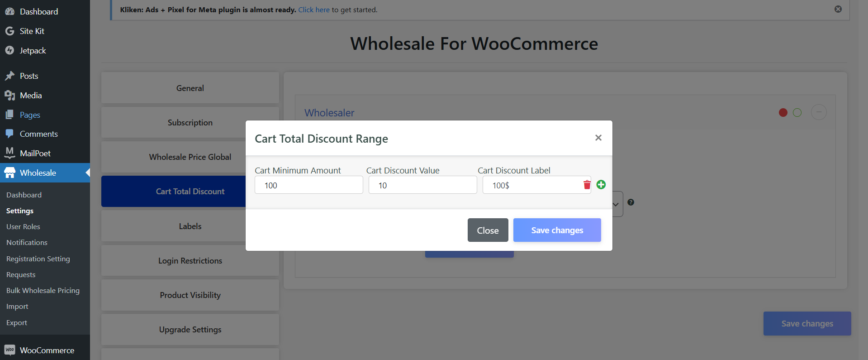
Task: Open User Roles submenu item
Action: tap(23, 226)
